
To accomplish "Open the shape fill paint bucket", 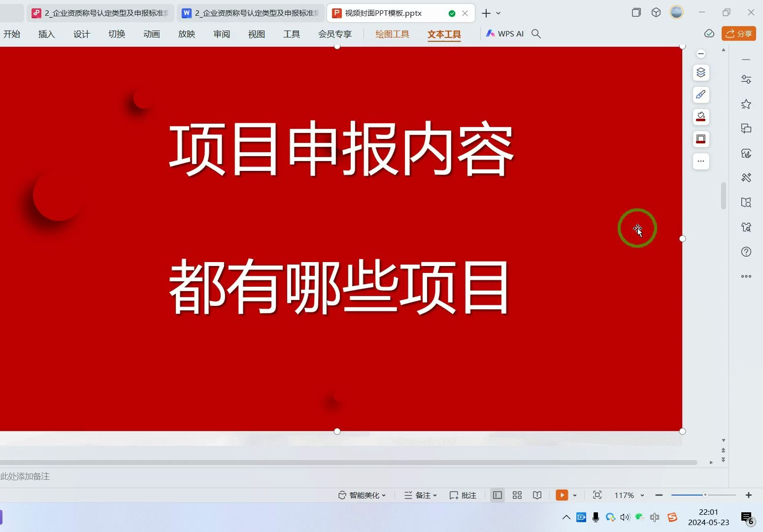I will (x=701, y=117).
